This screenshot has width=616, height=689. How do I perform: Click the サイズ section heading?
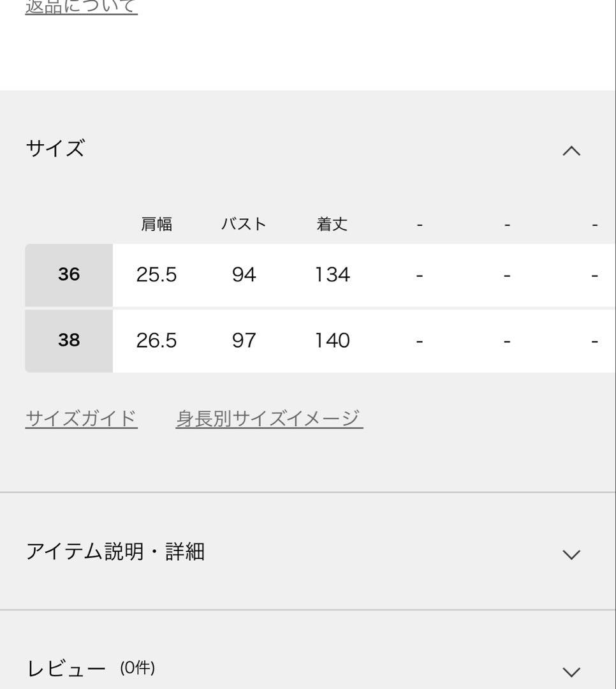55,149
